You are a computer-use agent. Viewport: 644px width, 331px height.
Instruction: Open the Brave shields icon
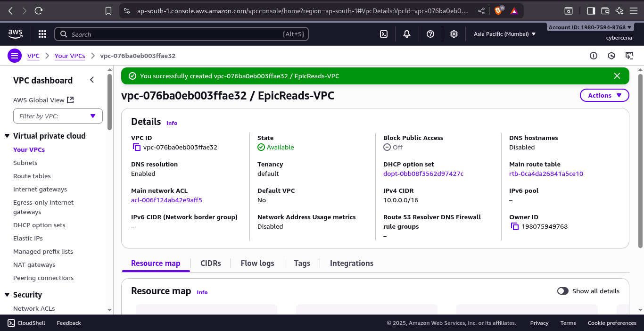[x=499, y=10]
